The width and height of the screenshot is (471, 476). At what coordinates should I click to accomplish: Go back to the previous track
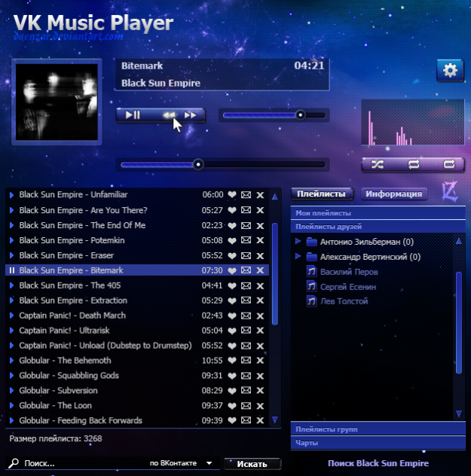(170, 115)
